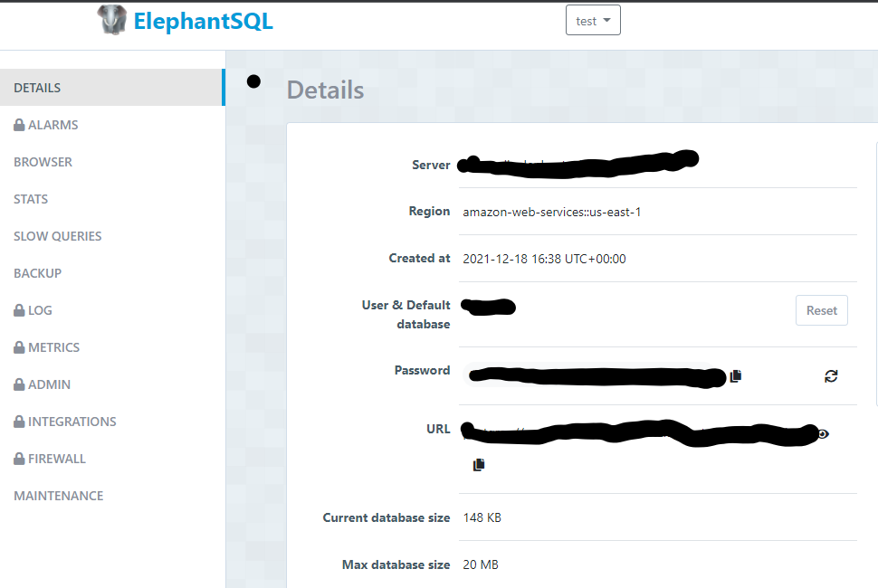Screen dimensions: 878x588
Task: Select the Details sidebar item
Action: pyautogui.click(x=112, y=87)
